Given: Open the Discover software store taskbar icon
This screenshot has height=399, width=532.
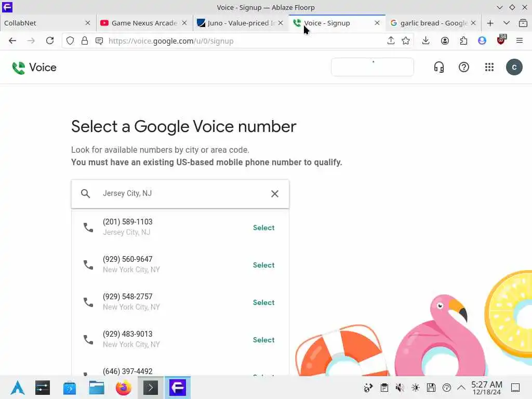Looking at the screenshot, I should click(70, 388).
